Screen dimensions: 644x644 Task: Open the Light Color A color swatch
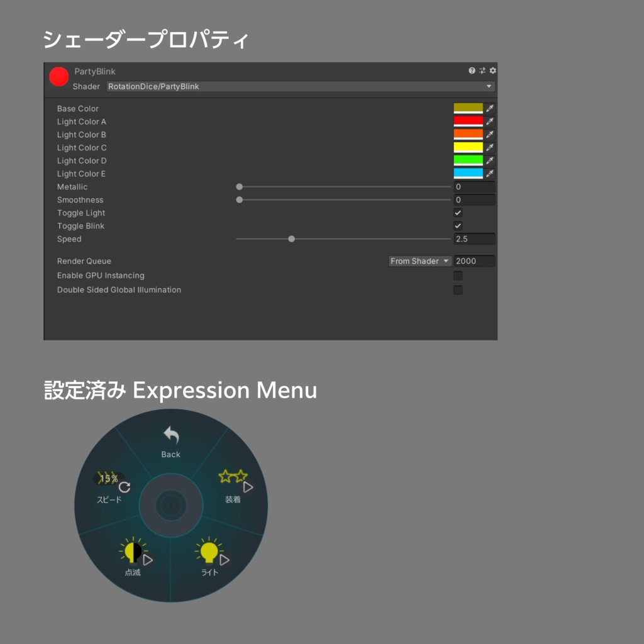[469, 121]
